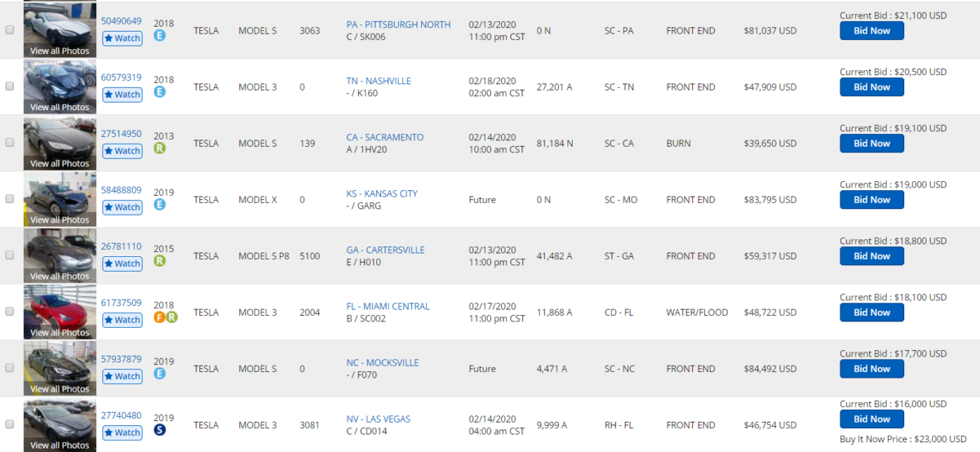
Task: Click the blue E badge for lot 50490649
Action: tap(160, 36)
